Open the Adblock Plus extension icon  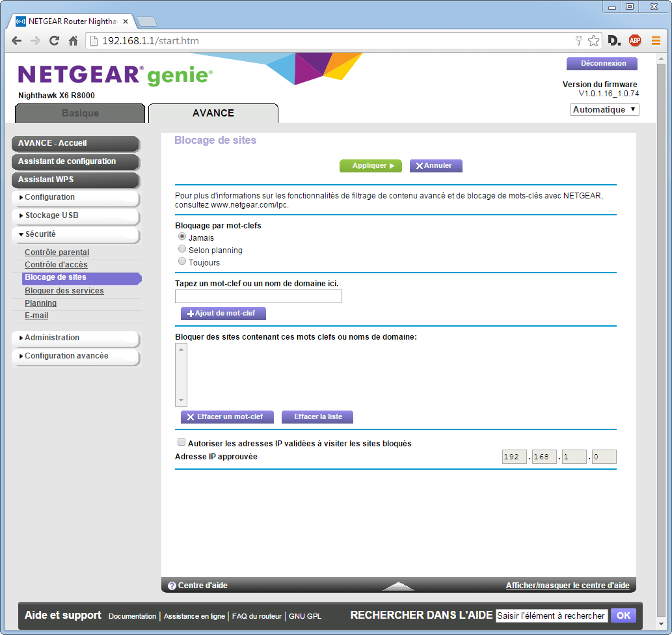[634, 41]
